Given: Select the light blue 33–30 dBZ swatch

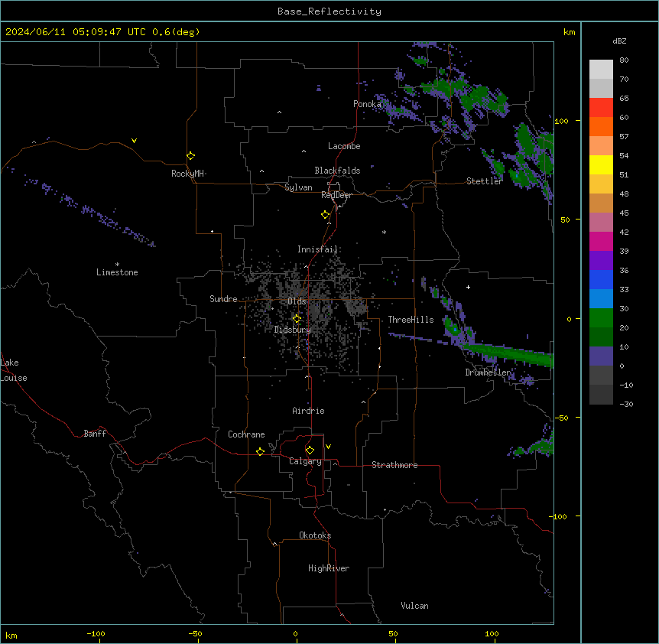Looking at the screenshot, I should (x=601, y=298).
